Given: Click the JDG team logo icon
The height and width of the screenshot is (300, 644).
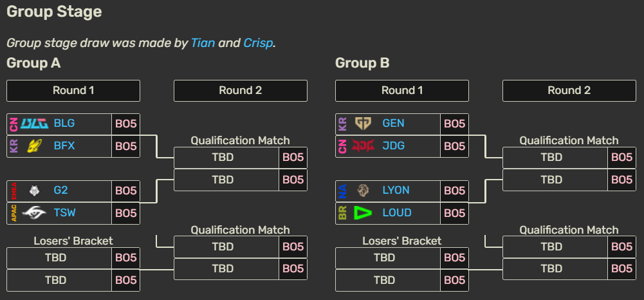Looking at the screenshot, I should point(363,146).
